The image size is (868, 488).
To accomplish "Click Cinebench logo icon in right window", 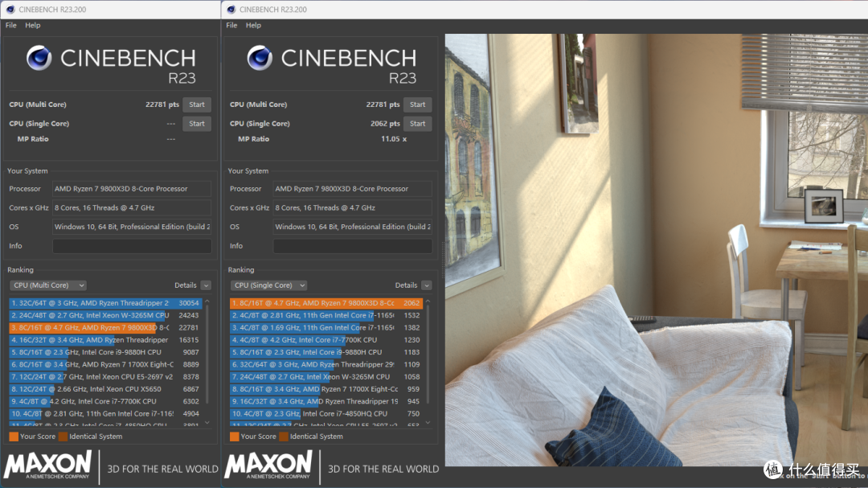I will pos(260,58).
